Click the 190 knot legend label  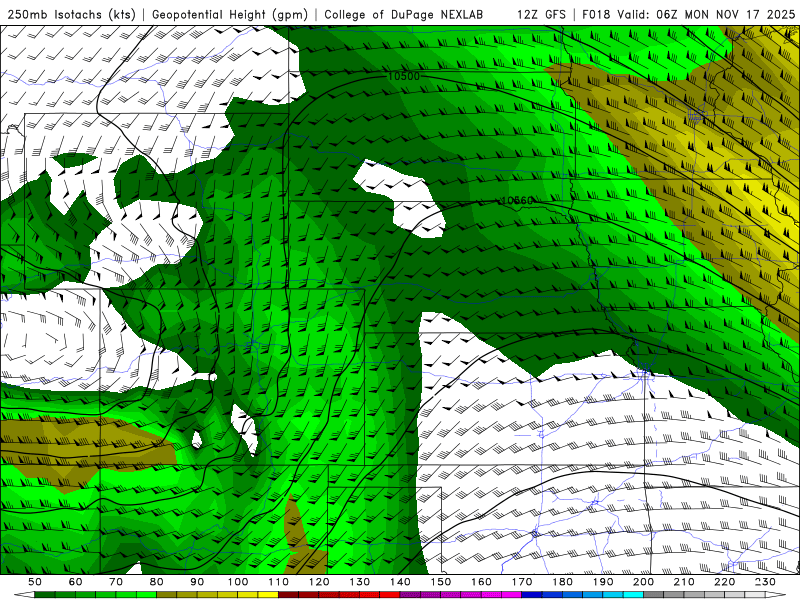603,582
